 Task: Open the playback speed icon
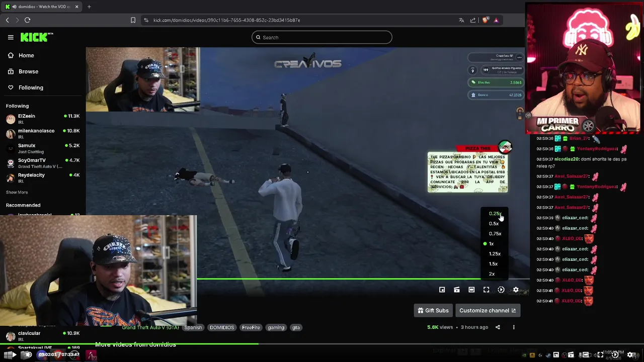pyautogui.click(x=501, y=290)
